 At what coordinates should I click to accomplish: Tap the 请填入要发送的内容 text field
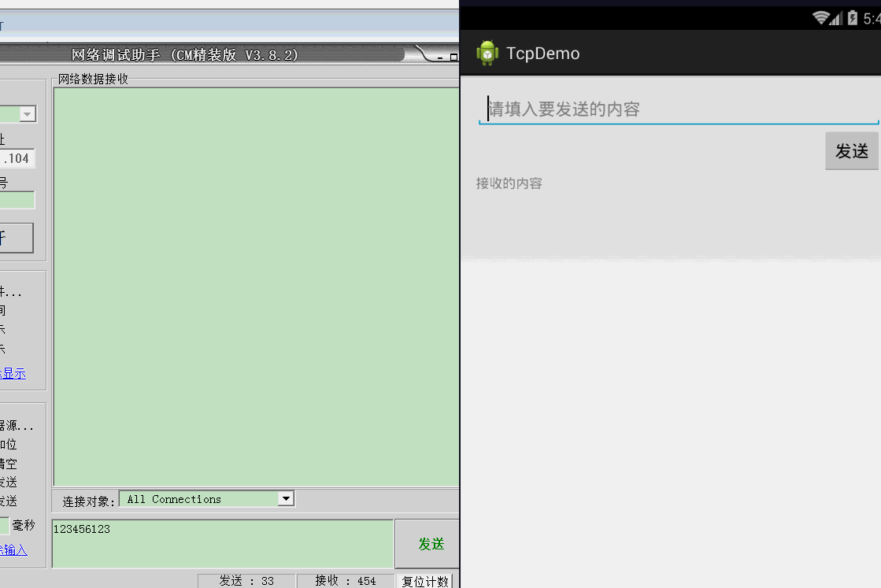pos(677,108)
